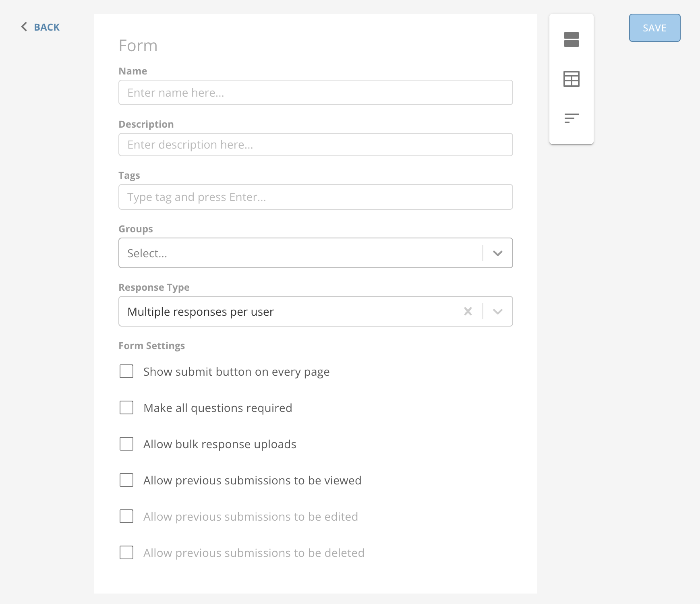Open the Groups dropdown chevron
Screen dimensions: 700x604
[498, 253]
